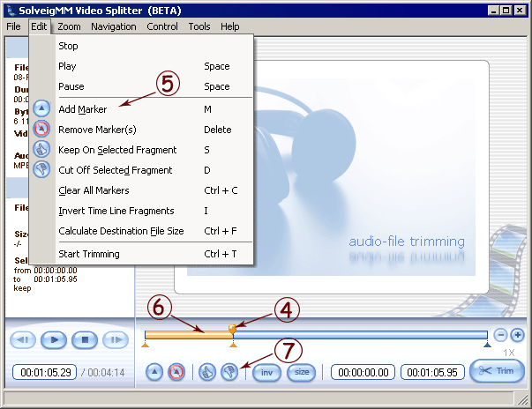Image resolution: width=532 pixels, height=409 pixels.
Task: Click the blue end marker triangle
Action: [488, 345]
